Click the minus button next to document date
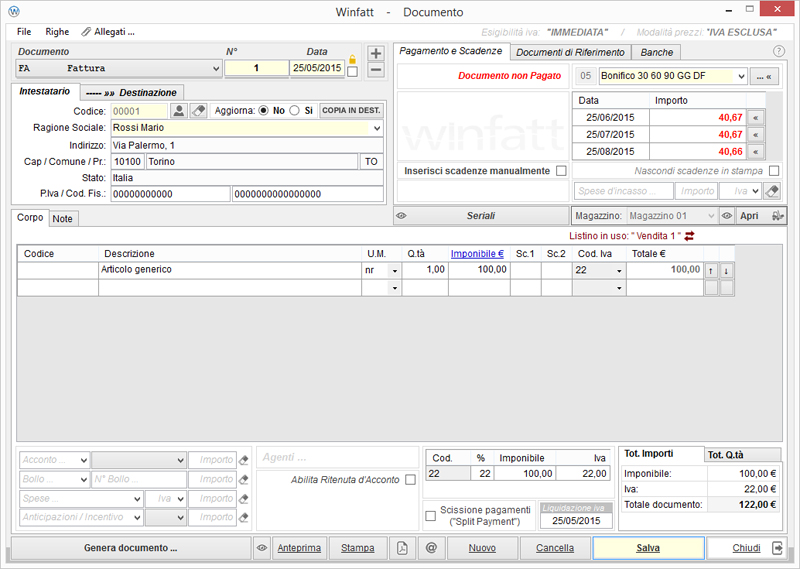 click(x=376, y=70)
